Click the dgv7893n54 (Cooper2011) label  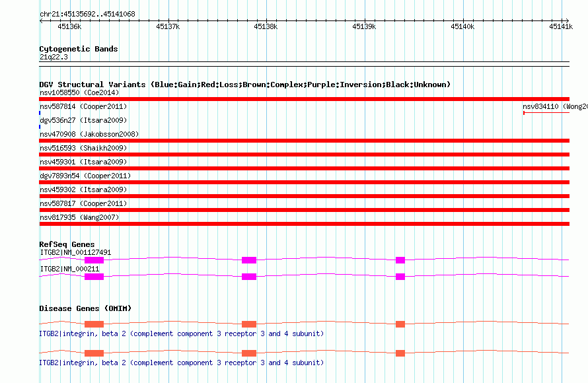point(85,176)
